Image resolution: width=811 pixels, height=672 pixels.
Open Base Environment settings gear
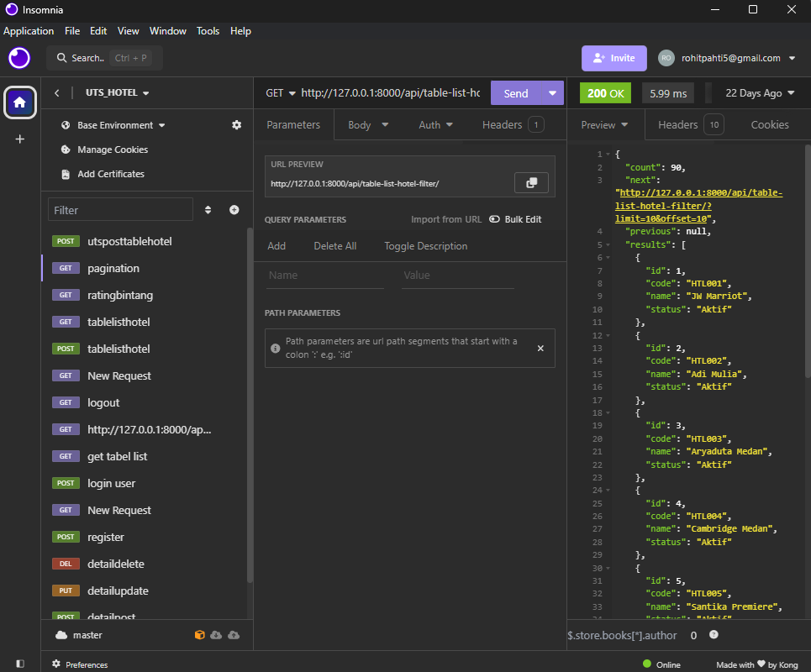pos(236,125)
